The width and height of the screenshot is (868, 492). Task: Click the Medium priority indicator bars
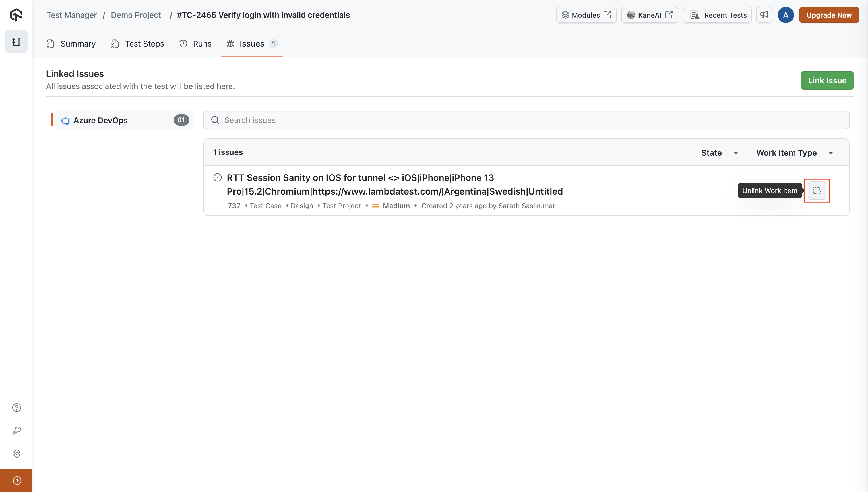pos(375,206)
